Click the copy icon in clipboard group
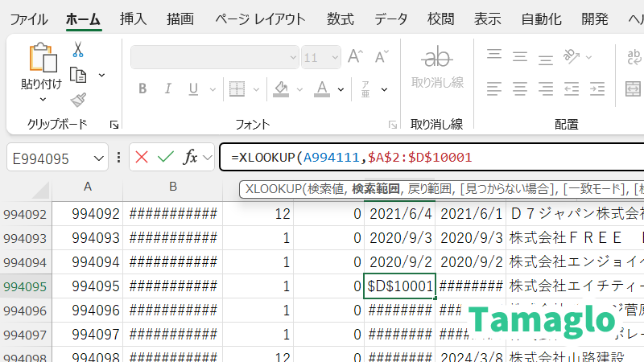 (x=78, y=75)
